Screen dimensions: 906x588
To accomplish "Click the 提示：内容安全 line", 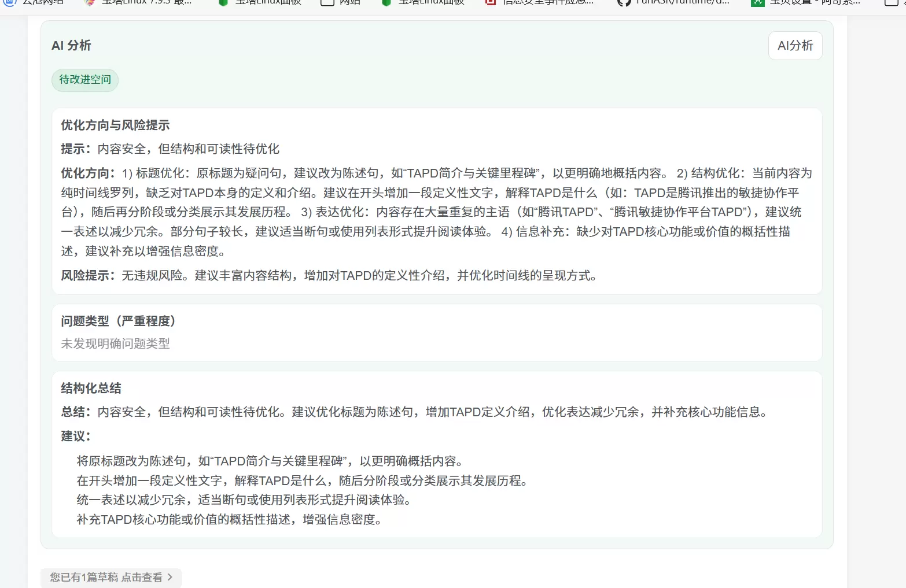I will click(x=170, y=149).
